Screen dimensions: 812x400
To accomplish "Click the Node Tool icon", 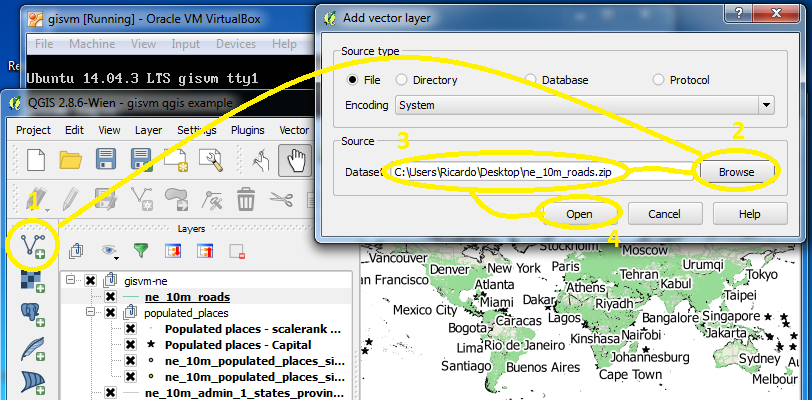I will 211,199.
